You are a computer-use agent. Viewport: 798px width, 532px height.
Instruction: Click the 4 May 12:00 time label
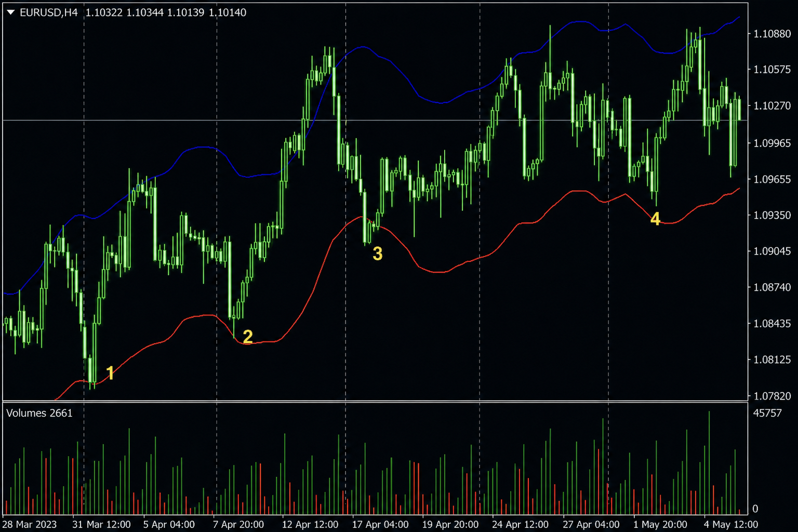[731, 524]
